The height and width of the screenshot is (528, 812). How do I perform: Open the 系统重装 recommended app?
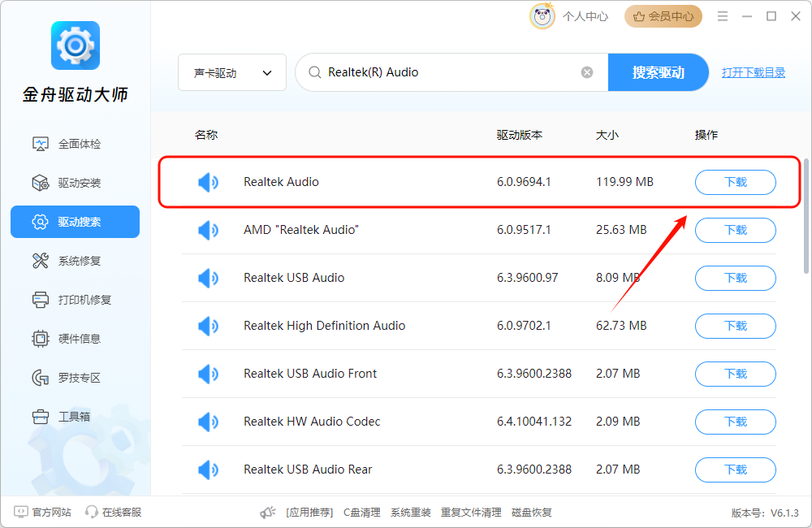coord(411,513)
